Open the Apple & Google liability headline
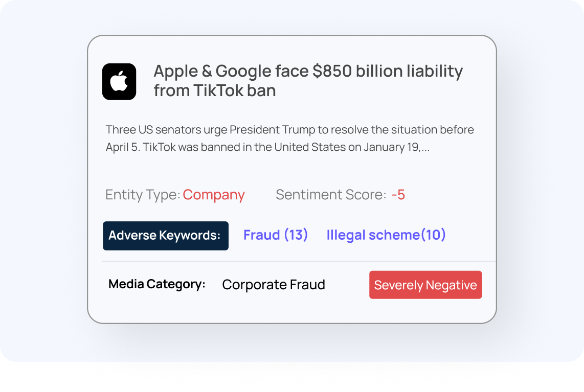584x392 pixels. [x=308, y=80]
